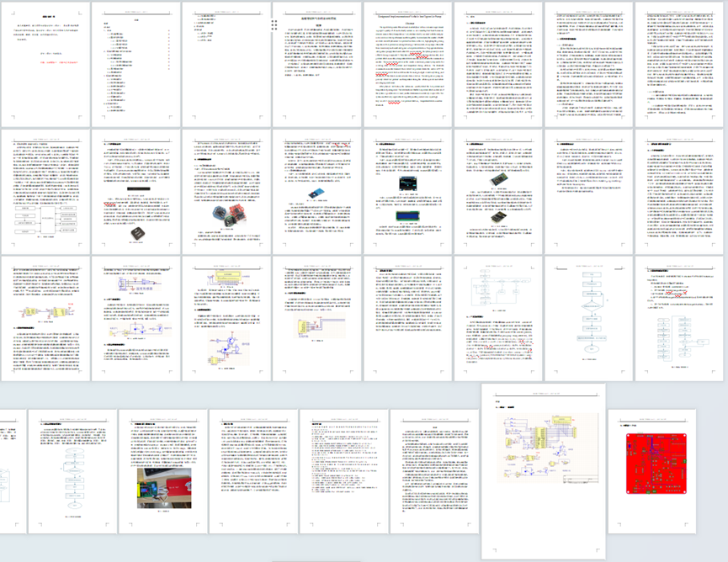Open the Chinese abstract page thumbnail

point(317,65)
